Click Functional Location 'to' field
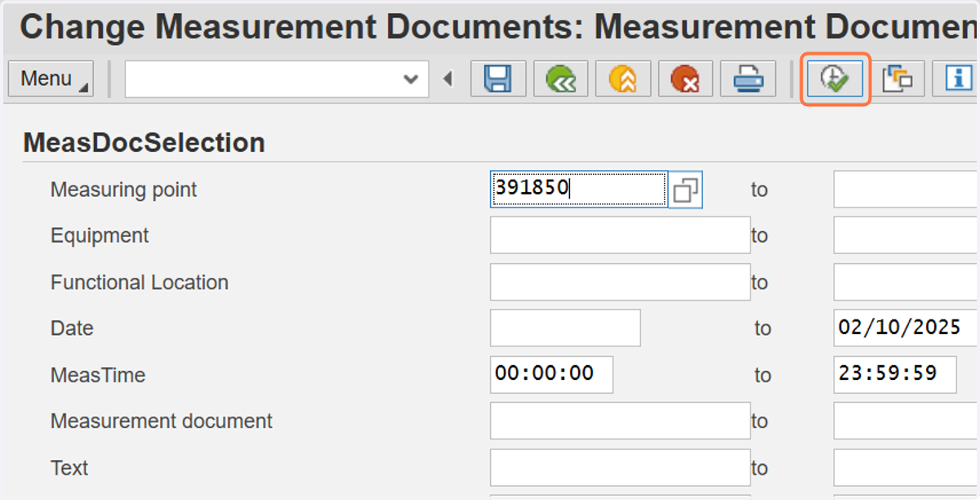Viewport: 980px width, 500px height. [x=906, y=282]
